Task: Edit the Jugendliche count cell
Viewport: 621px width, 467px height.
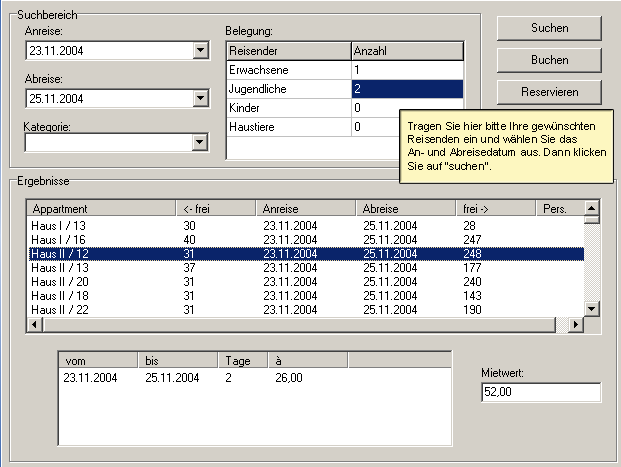Action: [407, 90]
